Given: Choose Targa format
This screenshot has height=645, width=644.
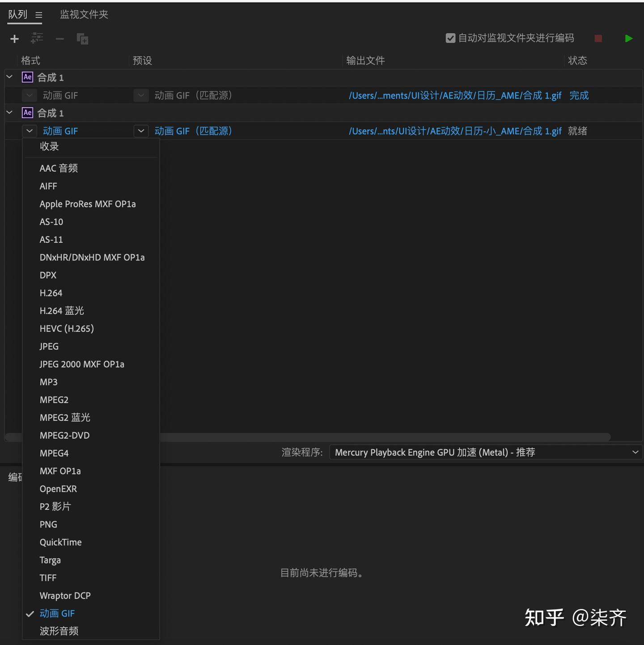Looking at the screenshot, I should coord(91,560).
